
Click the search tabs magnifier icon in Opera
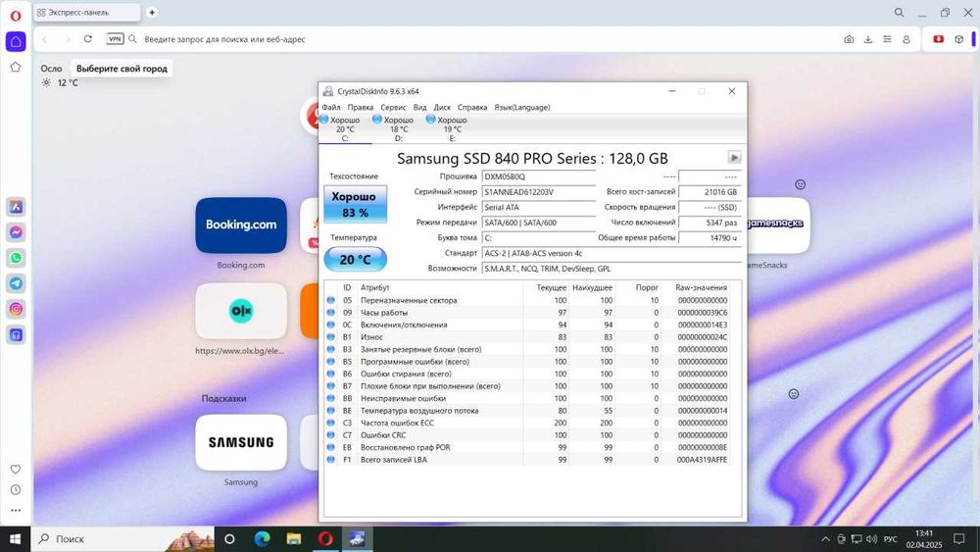899,13
